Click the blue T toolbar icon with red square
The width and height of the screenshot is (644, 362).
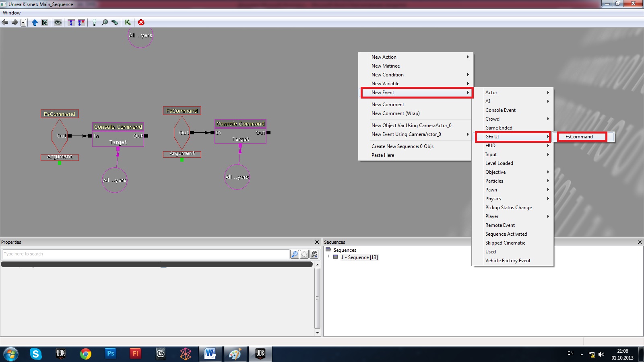81,23
